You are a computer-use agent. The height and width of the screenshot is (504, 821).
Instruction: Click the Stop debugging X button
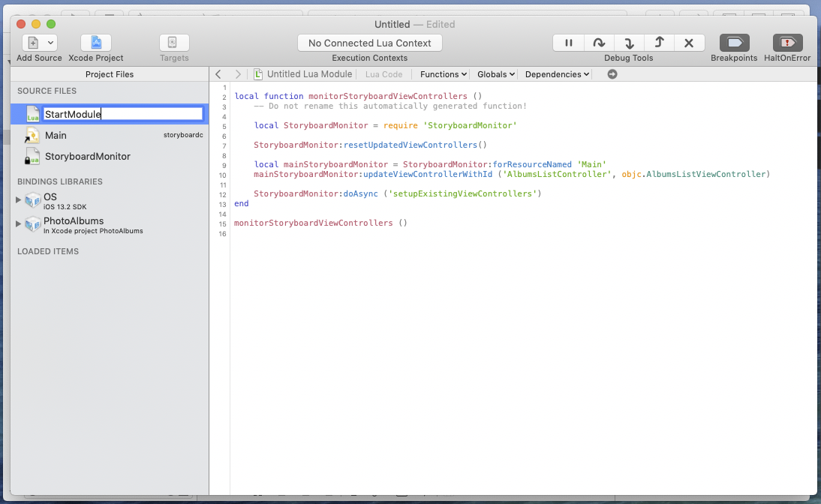689,43
